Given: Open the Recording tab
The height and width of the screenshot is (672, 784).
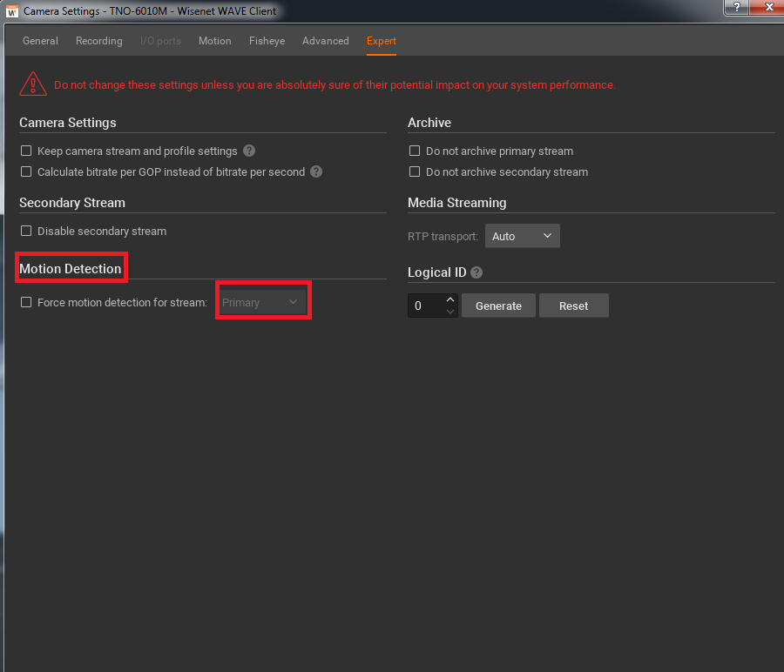Looking at the screenshot, I should [99, 41].
